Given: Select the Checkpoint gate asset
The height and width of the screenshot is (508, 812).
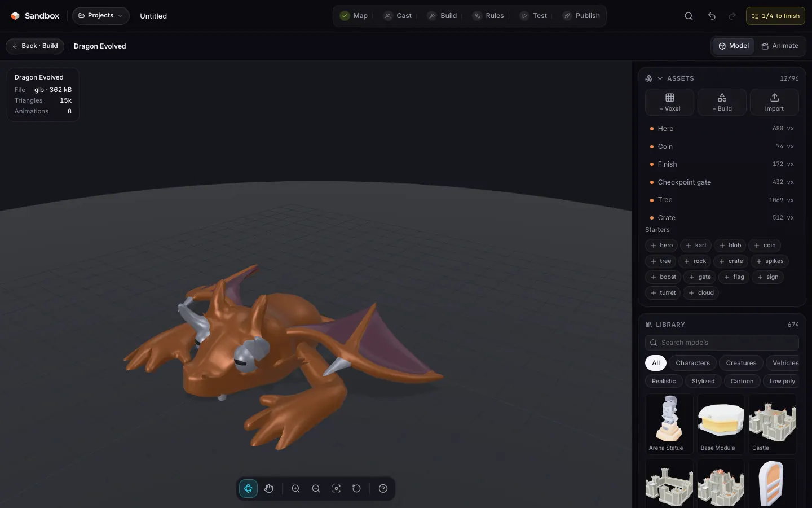Looking at the screenshot, I should click(x=722, y=182).
